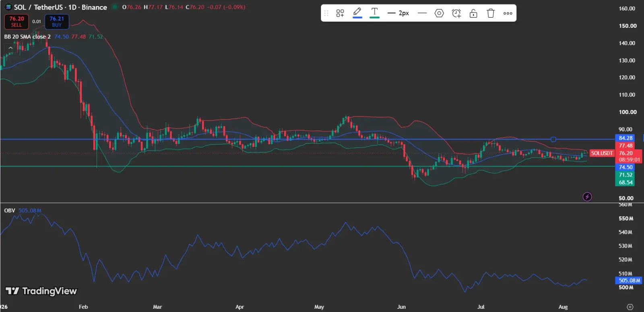Delete the drawing with the trash icon
644x312 pixels.
coord(491,13)
